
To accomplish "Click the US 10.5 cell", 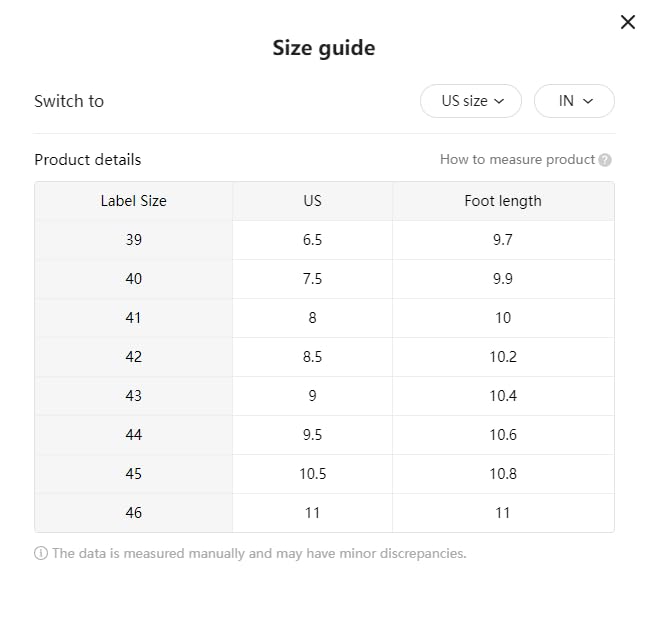I will tap(312, 474).
